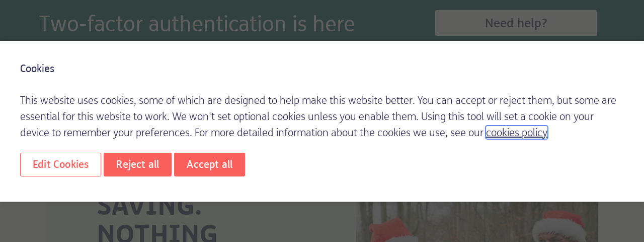Choose the outlined Edit Cookies option
This screenshot has width=644, height=242.
(x=60, y=164)
